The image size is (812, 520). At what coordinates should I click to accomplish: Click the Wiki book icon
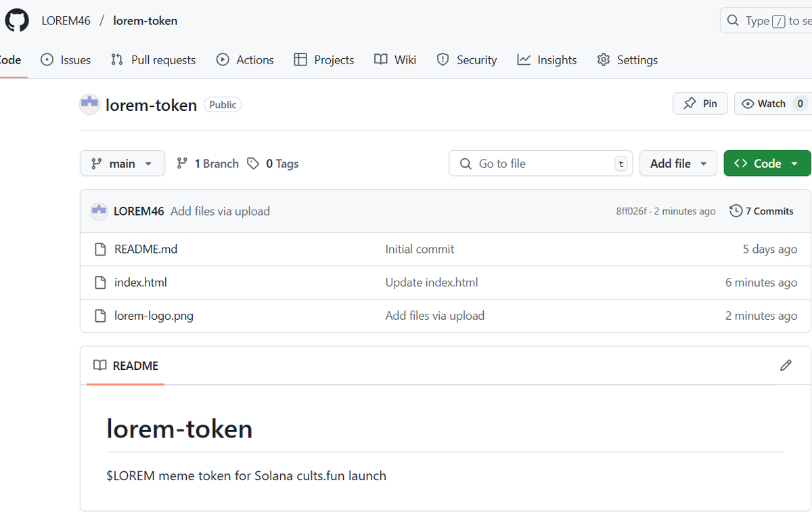point(381,60)
